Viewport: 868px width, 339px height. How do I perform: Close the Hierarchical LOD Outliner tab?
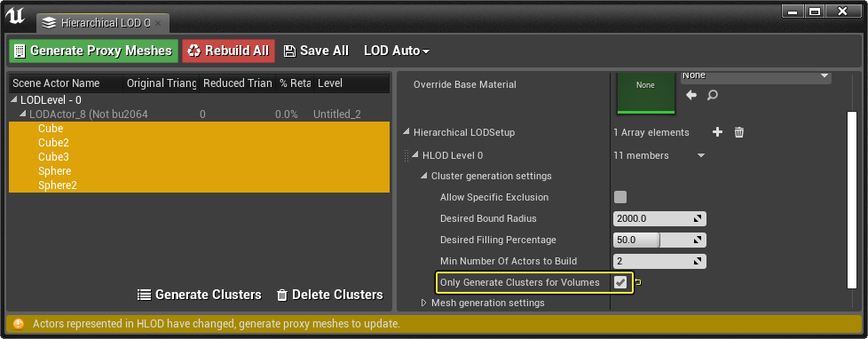[x=158, y=23]
